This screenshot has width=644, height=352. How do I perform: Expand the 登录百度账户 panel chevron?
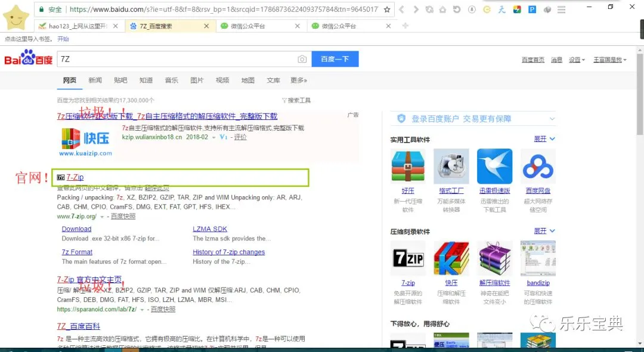pyautogui.click(x=552, y=119)
